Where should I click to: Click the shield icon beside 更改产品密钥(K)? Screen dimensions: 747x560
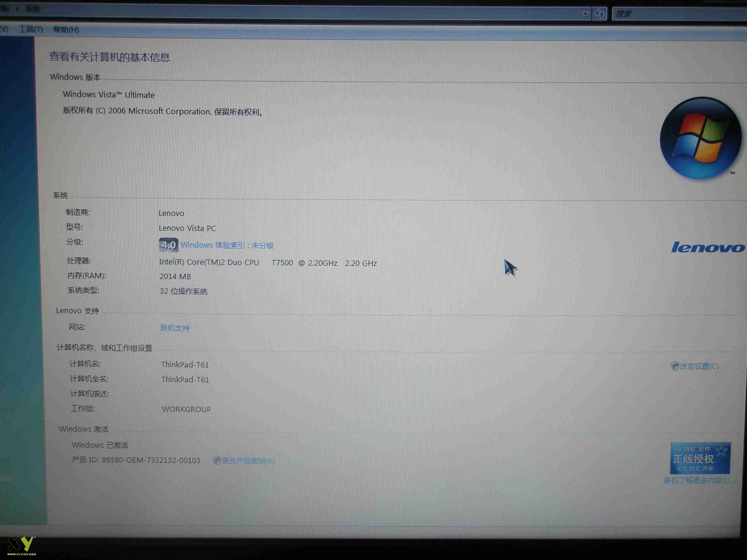pyautogui.click(x=217, y=460)
